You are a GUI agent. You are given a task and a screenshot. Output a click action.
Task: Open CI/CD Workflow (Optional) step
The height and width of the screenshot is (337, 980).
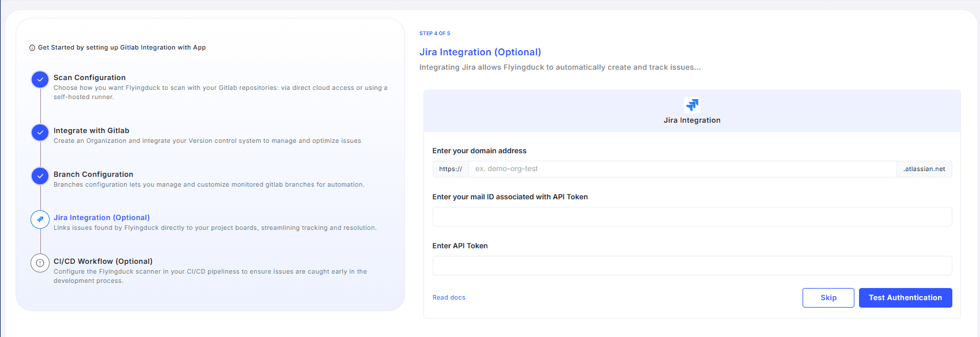103,261
